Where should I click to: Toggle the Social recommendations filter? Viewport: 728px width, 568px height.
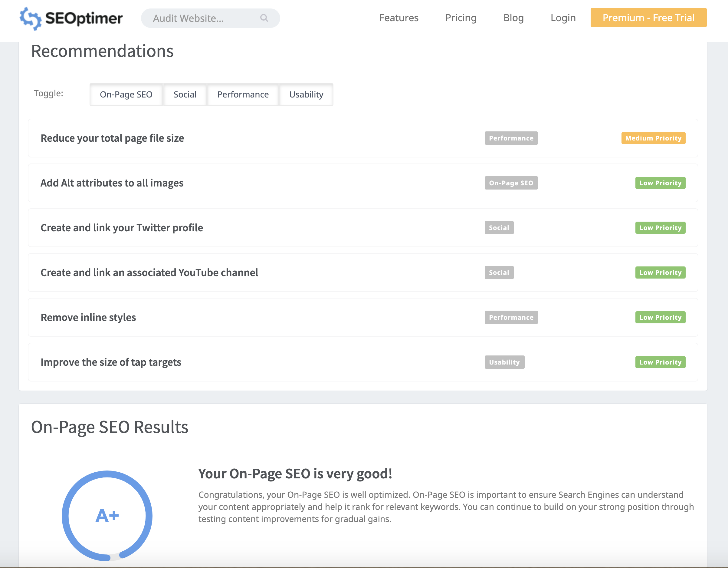(185, 94)
